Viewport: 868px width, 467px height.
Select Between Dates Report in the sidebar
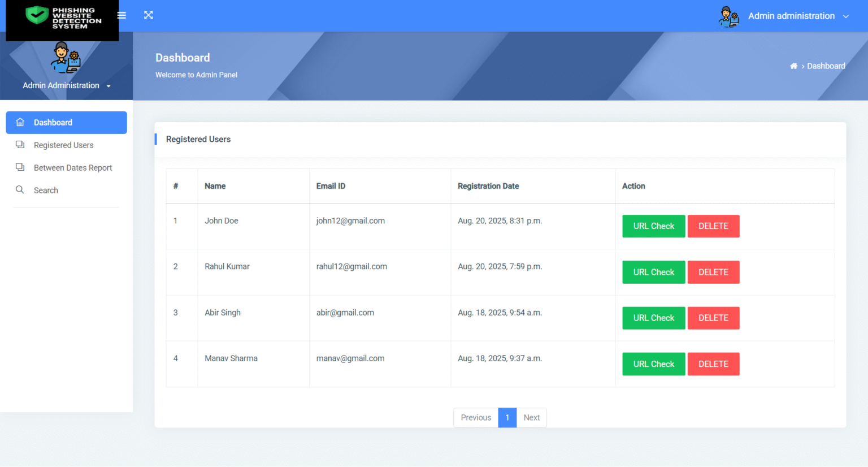[73, 167]
